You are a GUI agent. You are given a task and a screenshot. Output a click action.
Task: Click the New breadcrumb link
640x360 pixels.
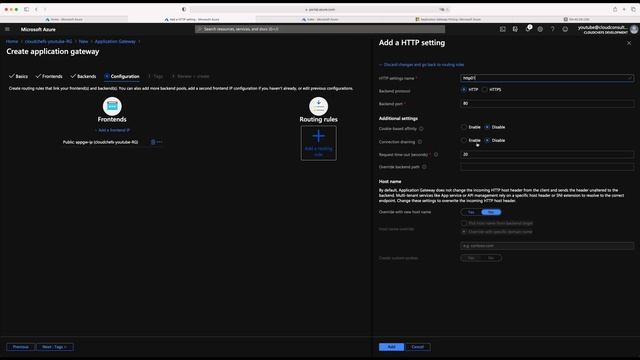tap(83, 42)
